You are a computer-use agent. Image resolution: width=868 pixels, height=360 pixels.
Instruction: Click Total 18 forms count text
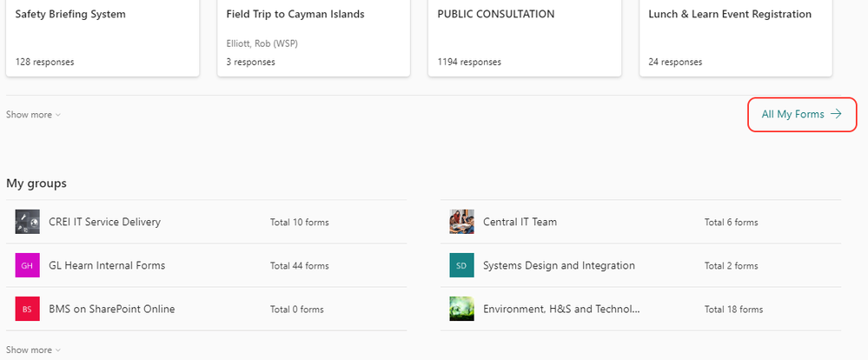coord(733,310)
